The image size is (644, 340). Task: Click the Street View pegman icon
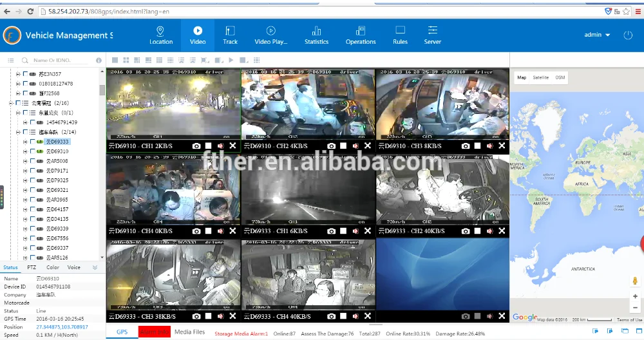coord(635,281)
